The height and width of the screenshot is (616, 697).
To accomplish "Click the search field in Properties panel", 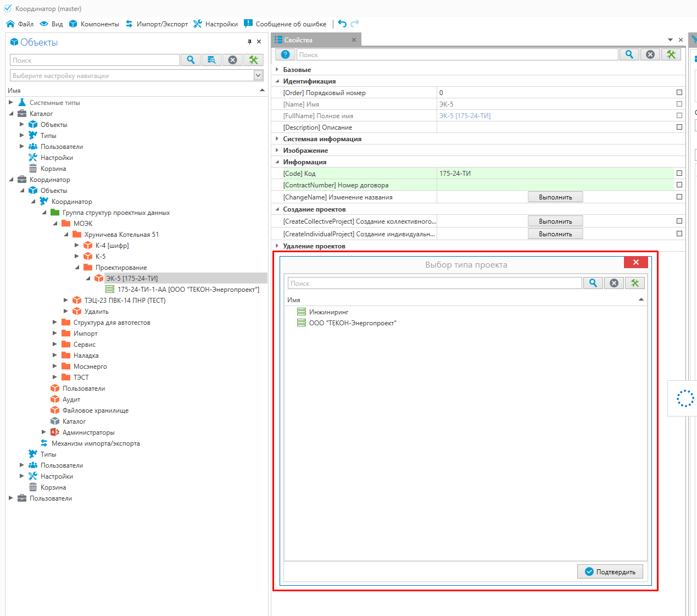I will click(457, 55).
